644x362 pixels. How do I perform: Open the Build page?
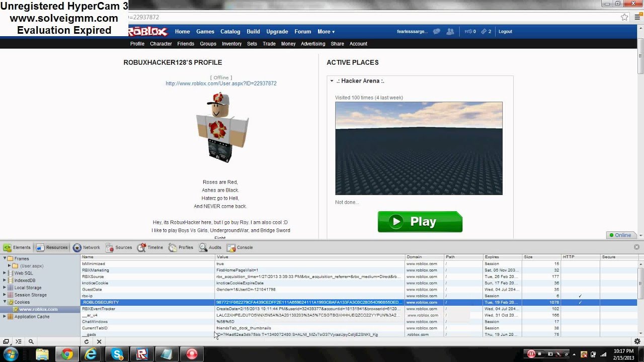pos(253,31)
